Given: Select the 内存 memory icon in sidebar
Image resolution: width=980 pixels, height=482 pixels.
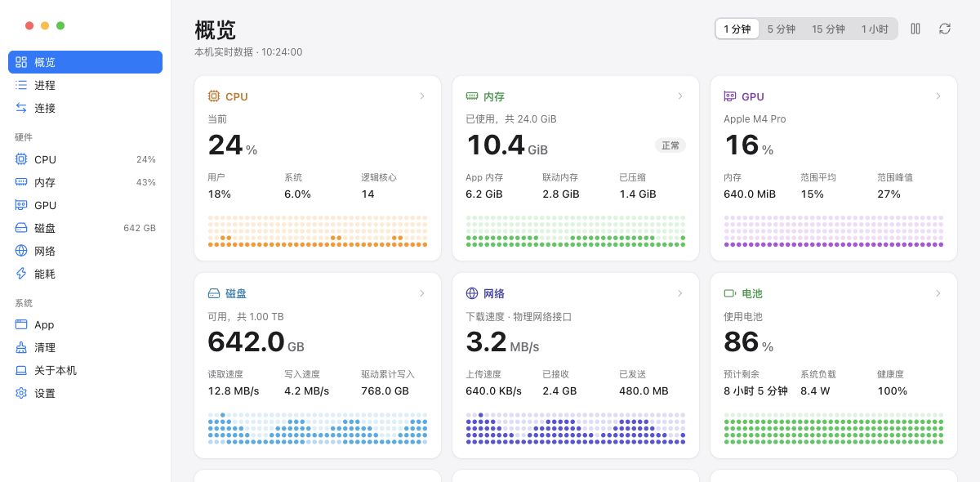Looking at the screenshot, I should (21, 182).
